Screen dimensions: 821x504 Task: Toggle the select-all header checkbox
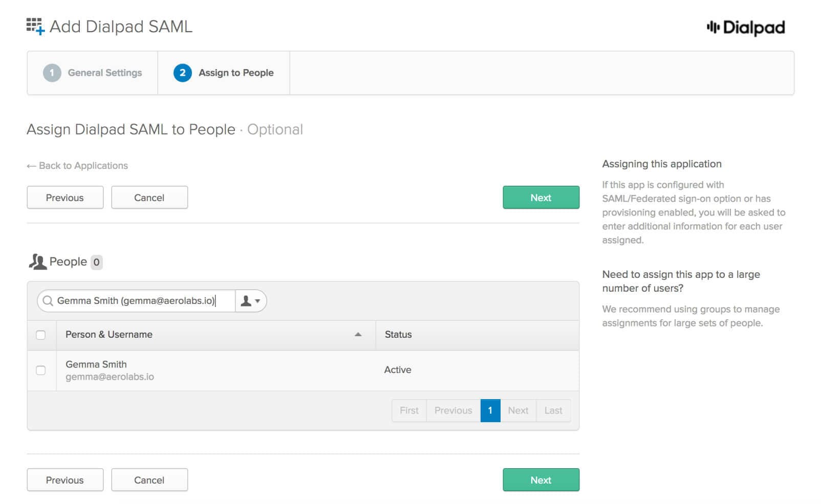point(41,335)
